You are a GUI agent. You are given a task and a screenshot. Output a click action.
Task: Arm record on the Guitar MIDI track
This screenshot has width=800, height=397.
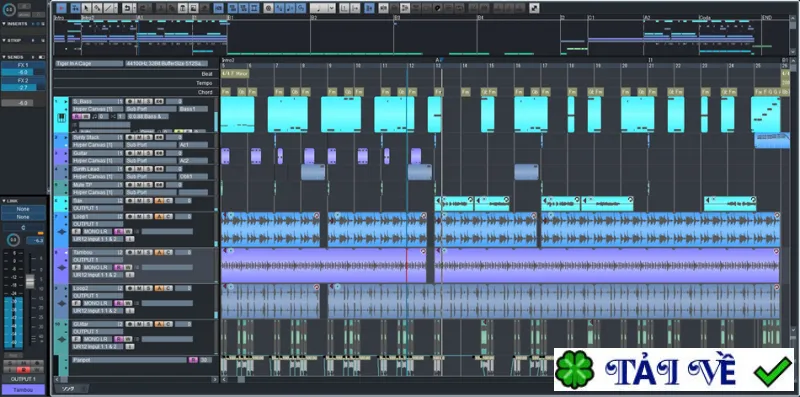pos(130,153)
